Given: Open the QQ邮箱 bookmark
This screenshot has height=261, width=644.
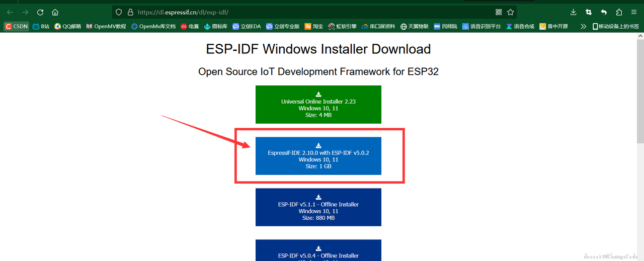Looking at the screenshot, I should coord(68,26).
